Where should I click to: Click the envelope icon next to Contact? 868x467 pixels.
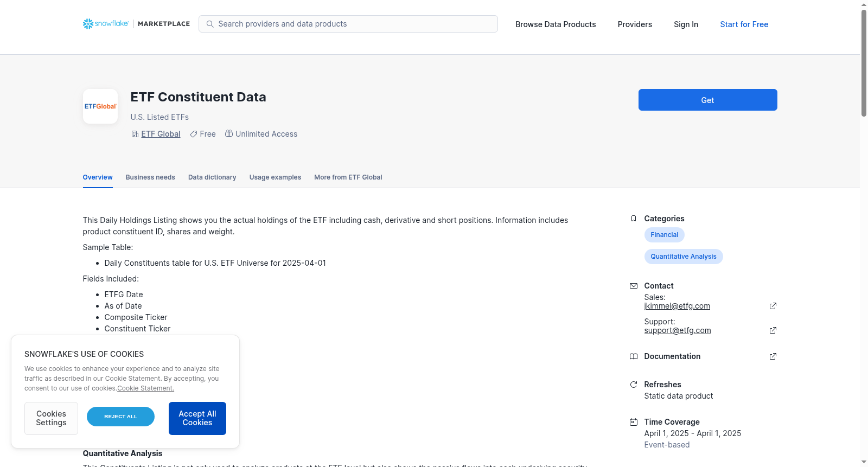click(x=633, y=286)
